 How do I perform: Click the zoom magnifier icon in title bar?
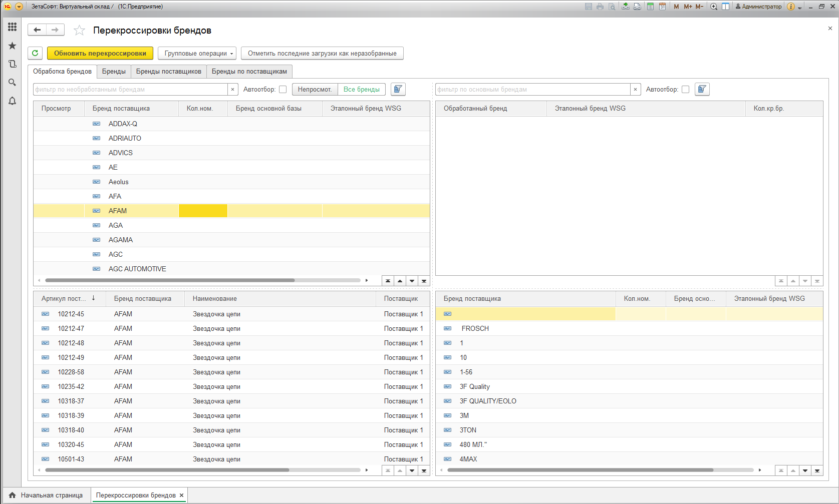[x=714, y=7]
